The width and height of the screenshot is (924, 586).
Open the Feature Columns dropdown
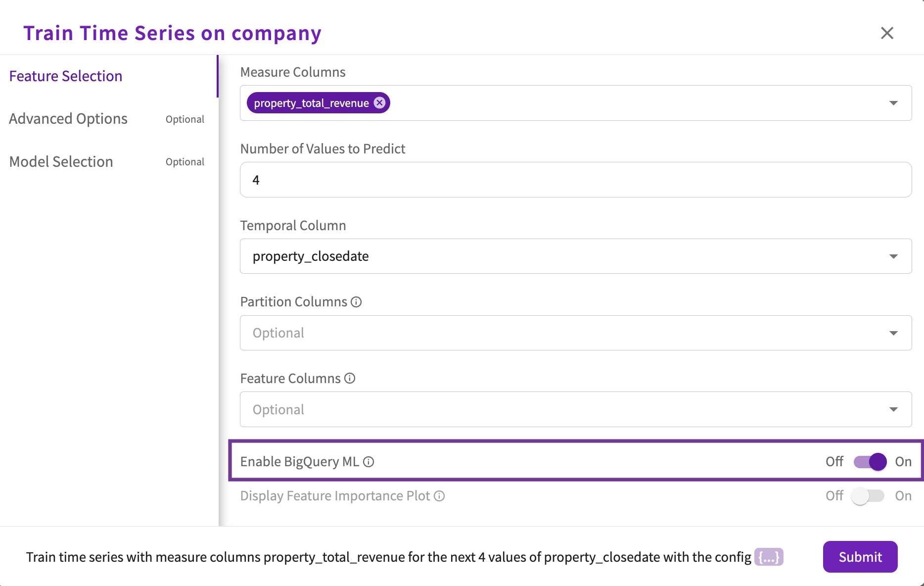pos(576,409)
